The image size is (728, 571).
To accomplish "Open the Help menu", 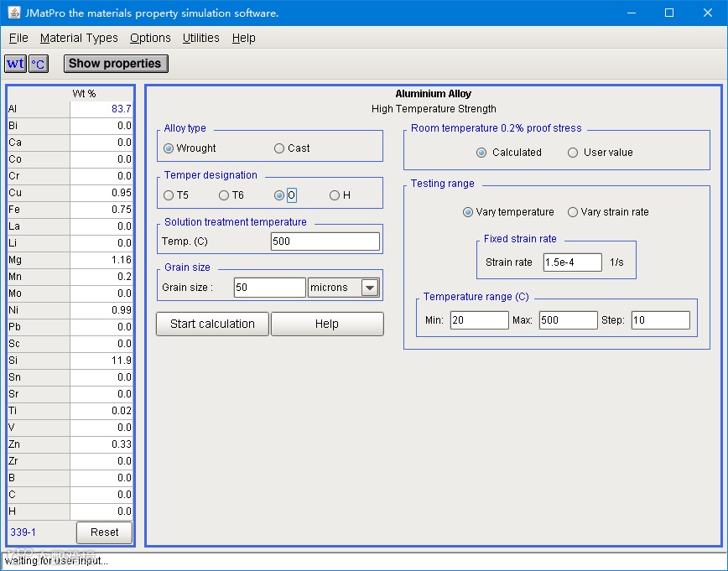I will (x=244, y=38).
